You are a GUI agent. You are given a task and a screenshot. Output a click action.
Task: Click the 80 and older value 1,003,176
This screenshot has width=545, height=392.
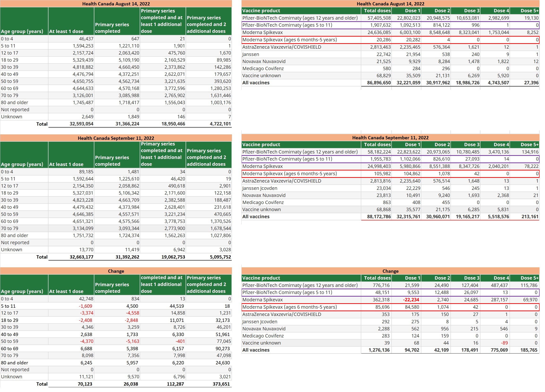(209, 102)
